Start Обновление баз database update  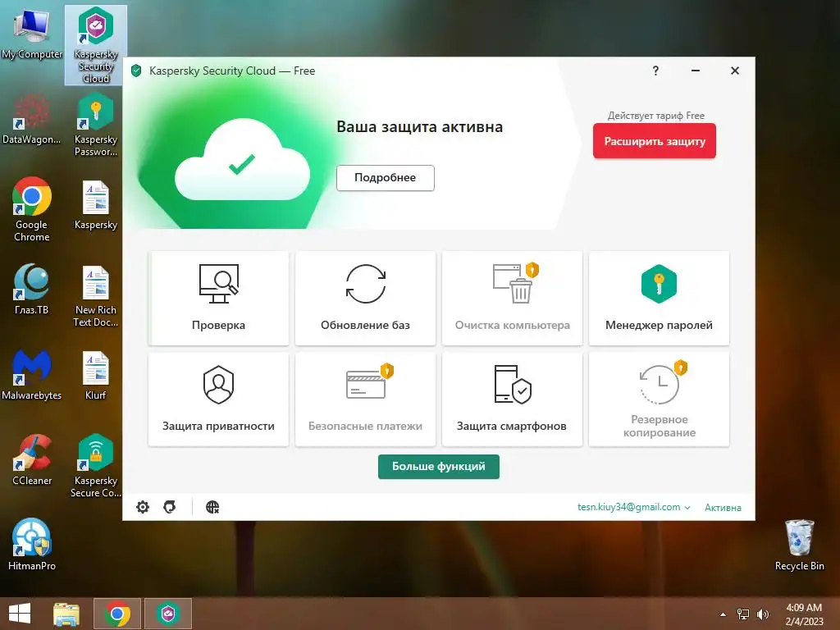pyautogui.click(x=365, y=298)
